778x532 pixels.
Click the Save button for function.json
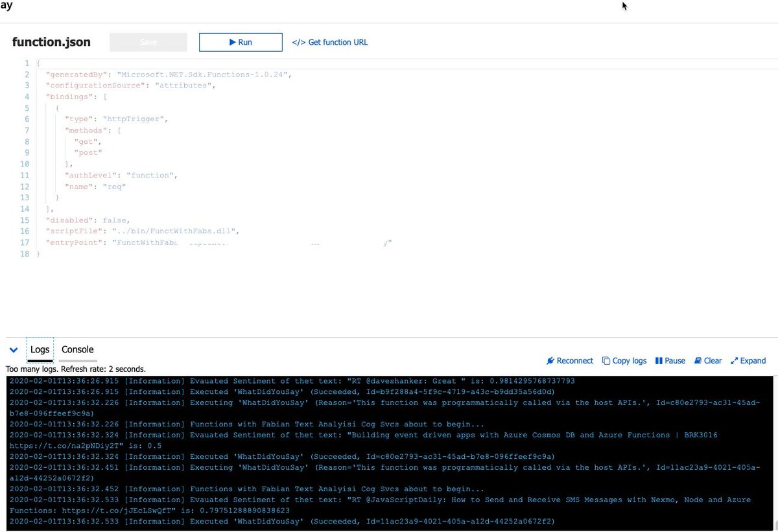(148, 41)
